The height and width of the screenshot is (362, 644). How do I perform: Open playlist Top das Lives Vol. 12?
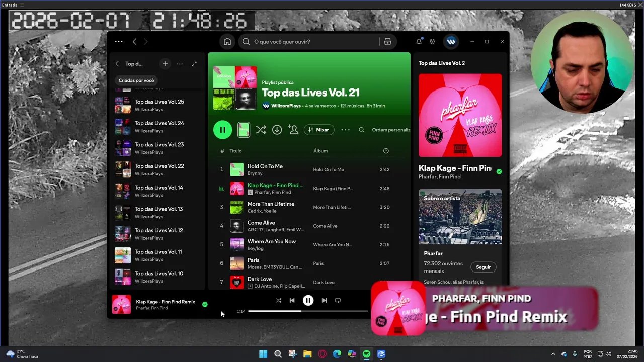157,234
